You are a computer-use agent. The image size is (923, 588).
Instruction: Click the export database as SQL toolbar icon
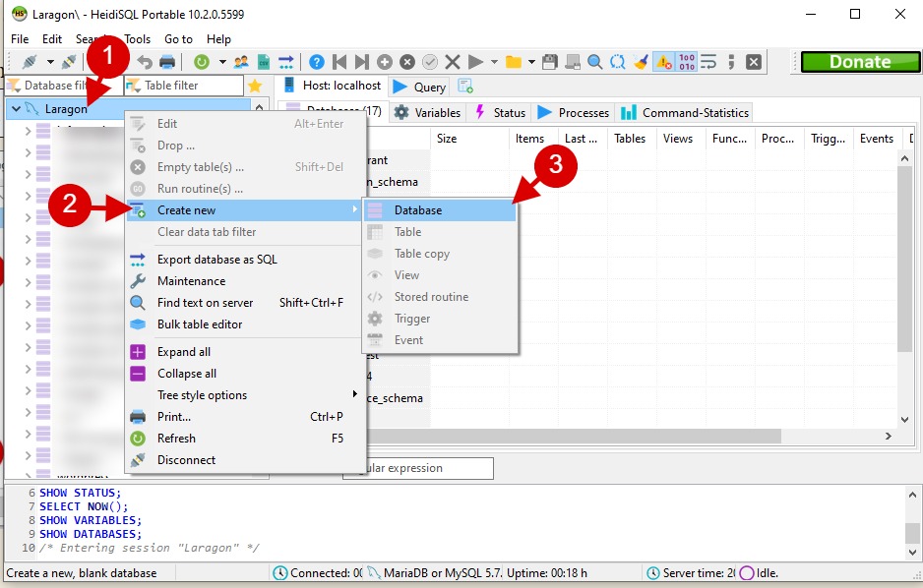click(286, 62)
